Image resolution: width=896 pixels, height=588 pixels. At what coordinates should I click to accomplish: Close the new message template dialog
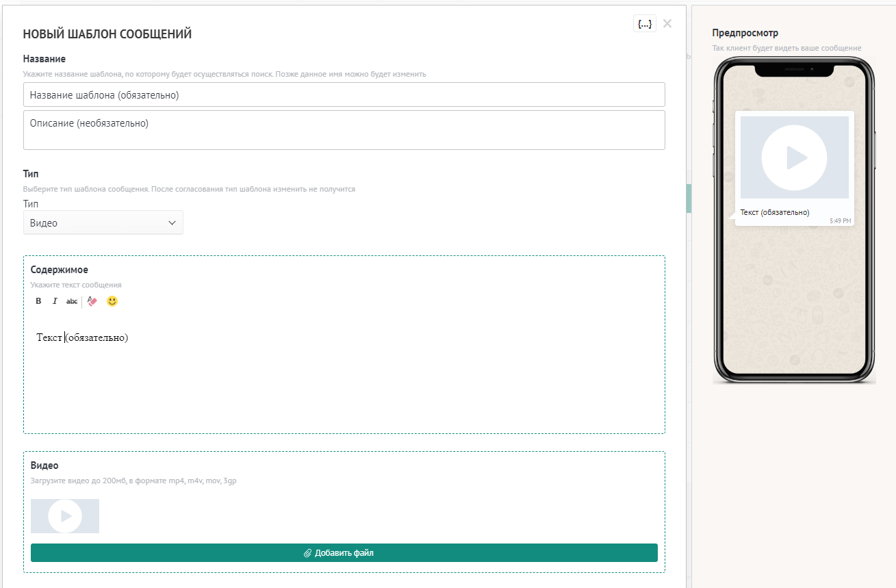click(667, 24)
